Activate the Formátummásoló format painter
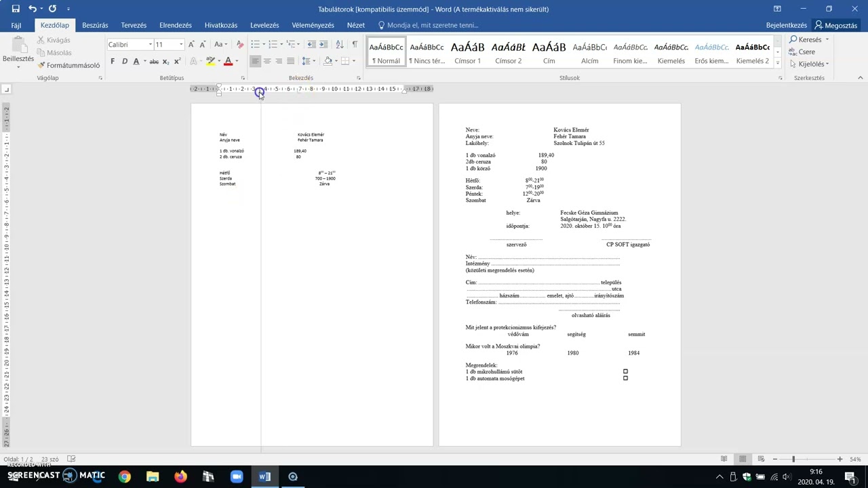The image size is (868, 488). pyautogui.click(x=68, y=65)
